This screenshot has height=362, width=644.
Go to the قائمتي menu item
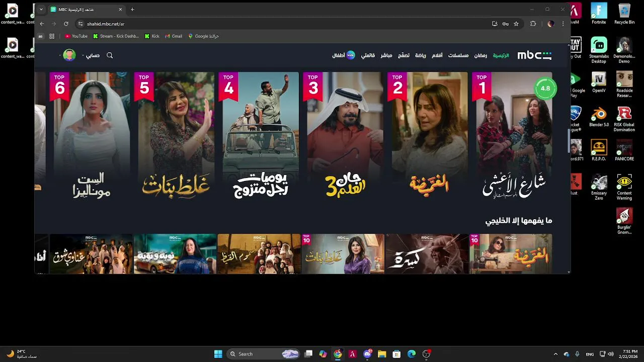pos(368,55)
